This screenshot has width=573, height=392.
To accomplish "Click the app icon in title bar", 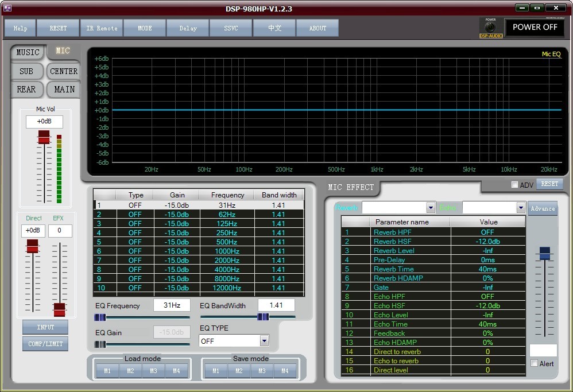I will 7,8.
